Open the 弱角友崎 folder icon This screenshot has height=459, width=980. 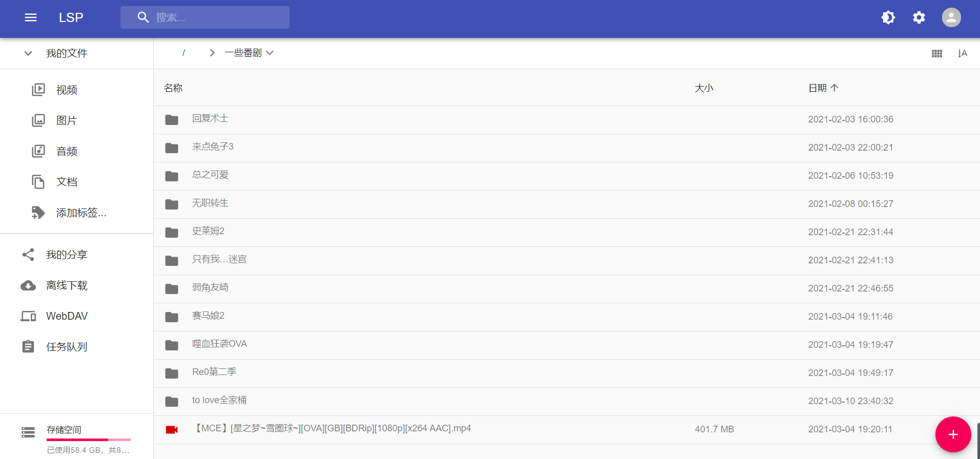point(172,289)
